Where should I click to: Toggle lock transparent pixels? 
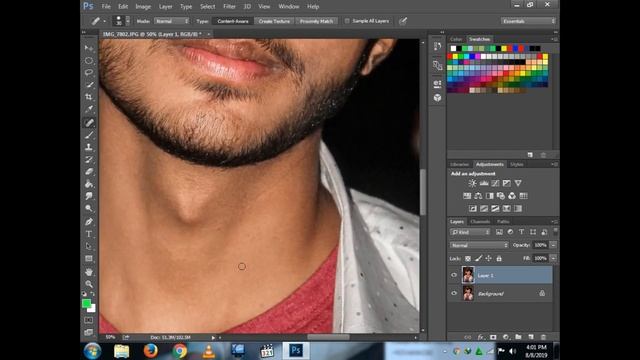tap(468, 258)
